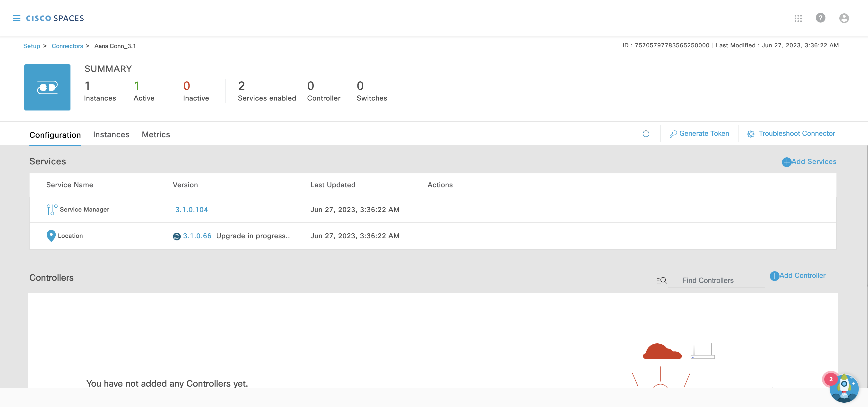
Task: Click the plus icon on Add Controller
Action: (774, 276)
